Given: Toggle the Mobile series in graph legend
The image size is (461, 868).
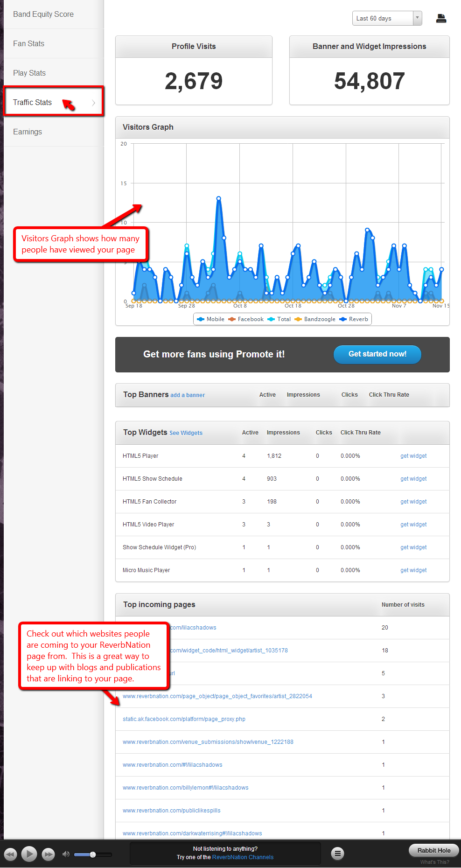Looking at the screenshot, I should [211, 319].
